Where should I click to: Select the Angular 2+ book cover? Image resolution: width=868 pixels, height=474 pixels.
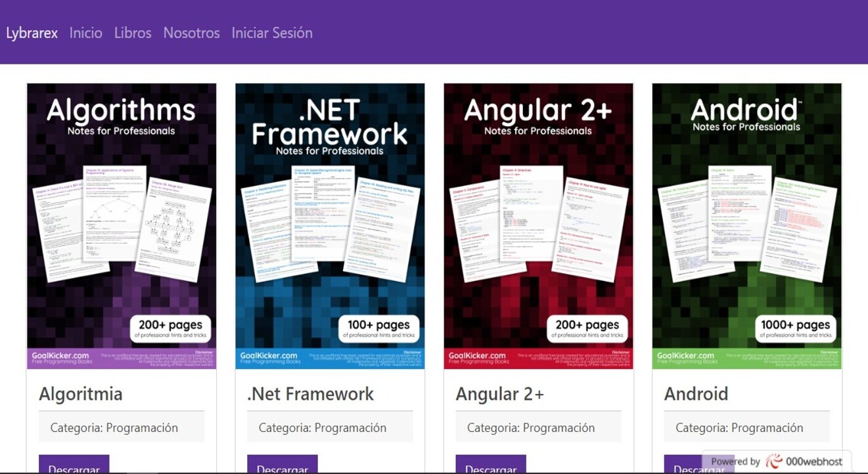tap(538, 226)
